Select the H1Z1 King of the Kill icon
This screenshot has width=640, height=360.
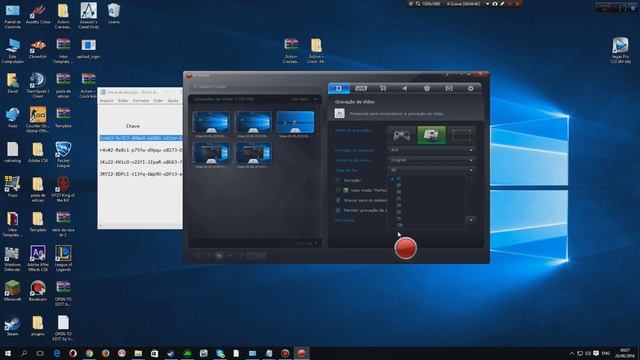(63, 189)
